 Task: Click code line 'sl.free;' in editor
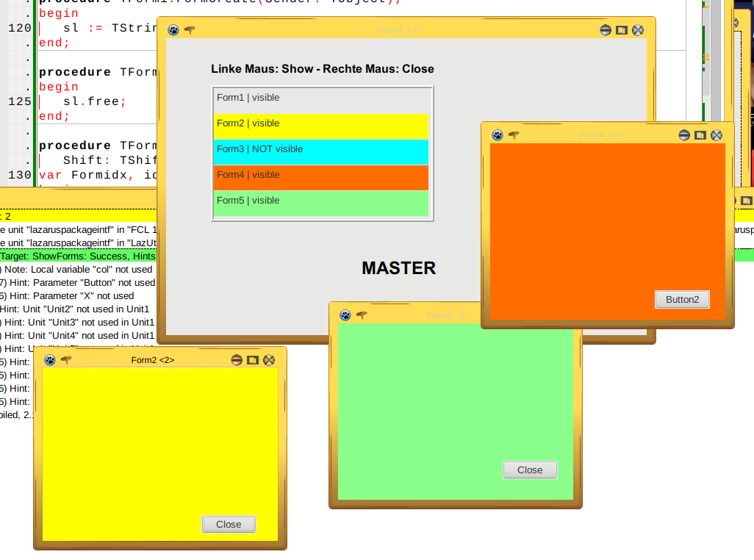coord(94,101)
